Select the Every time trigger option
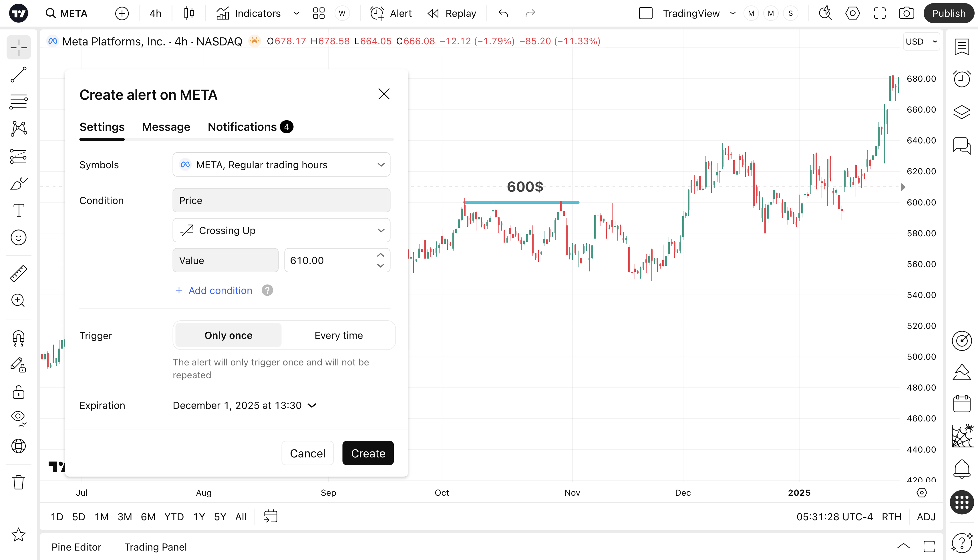 click(338, 335)
